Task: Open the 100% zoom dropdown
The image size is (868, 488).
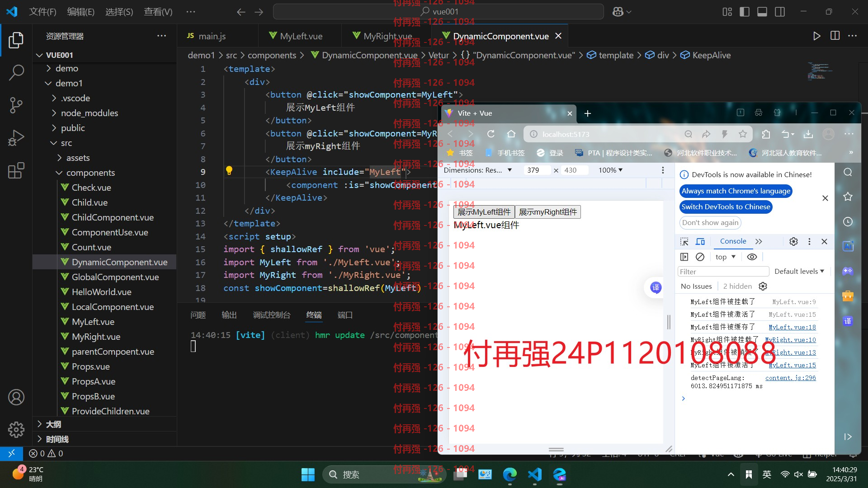Action: (x=610, y=170)
